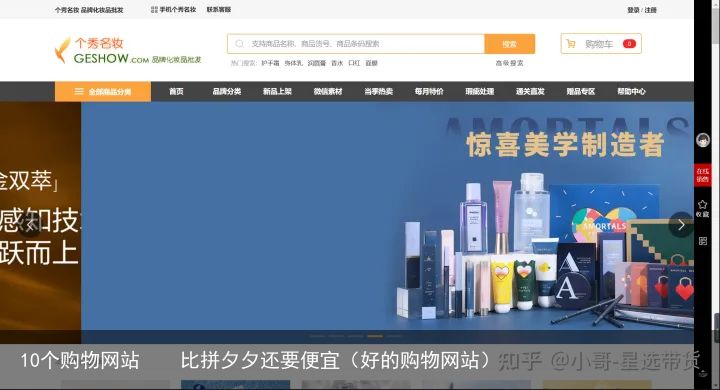Open the QR code icon in sidebar
The width and height of the screenshot is (720, 390).
[703, 241]
